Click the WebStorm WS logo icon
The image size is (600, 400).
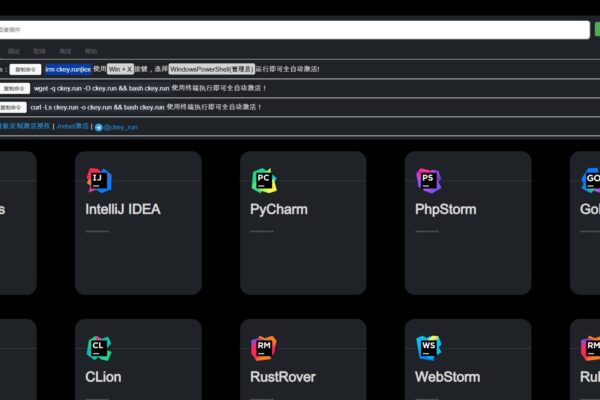tap(429, 348)
